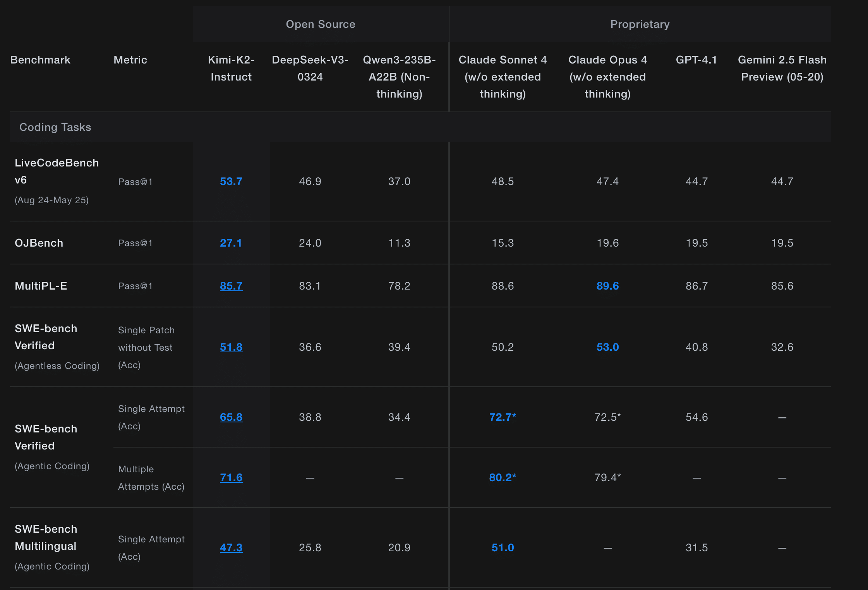Click the Proprietary group header
The width and height of the screenshot is (868, 590).
coord(640,24)
